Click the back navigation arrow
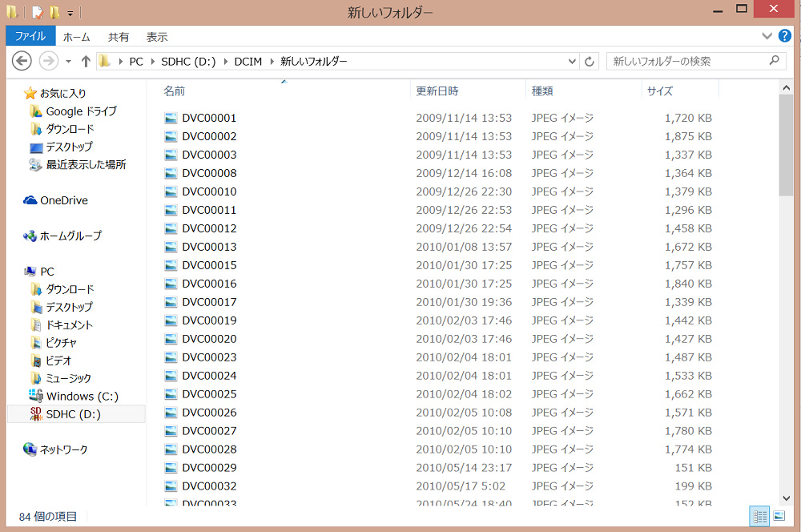Screen dimensions: 801x532 tap(22, 61)
